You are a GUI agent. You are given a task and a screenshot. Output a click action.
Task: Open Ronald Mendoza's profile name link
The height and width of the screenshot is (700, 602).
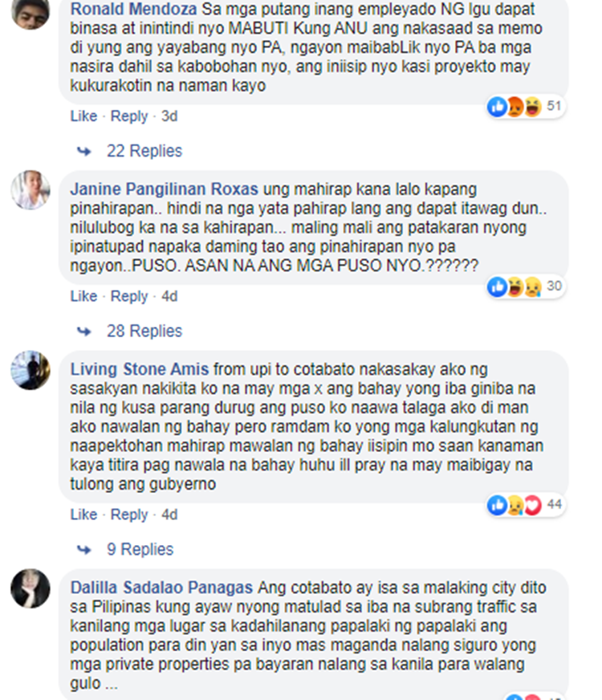pyautogui.click(x=133, y=9)
